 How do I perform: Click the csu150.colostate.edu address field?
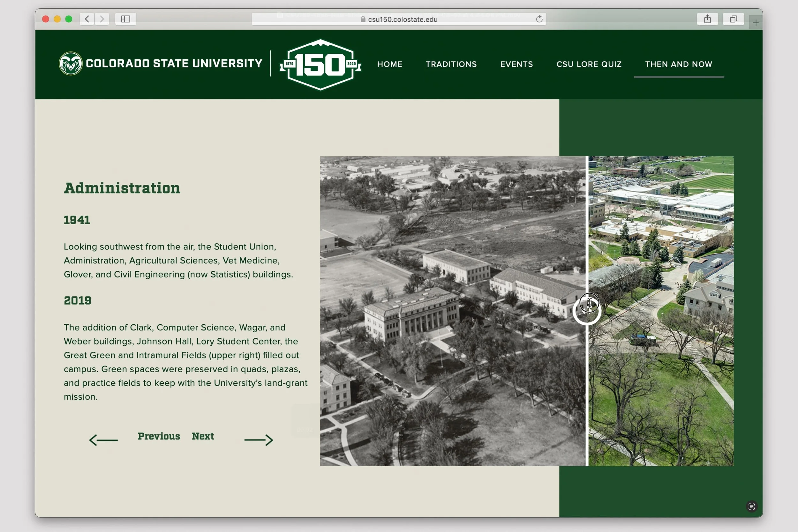399,19
